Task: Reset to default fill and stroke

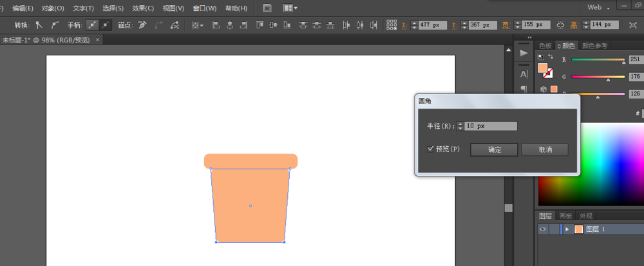Action: 541,57
